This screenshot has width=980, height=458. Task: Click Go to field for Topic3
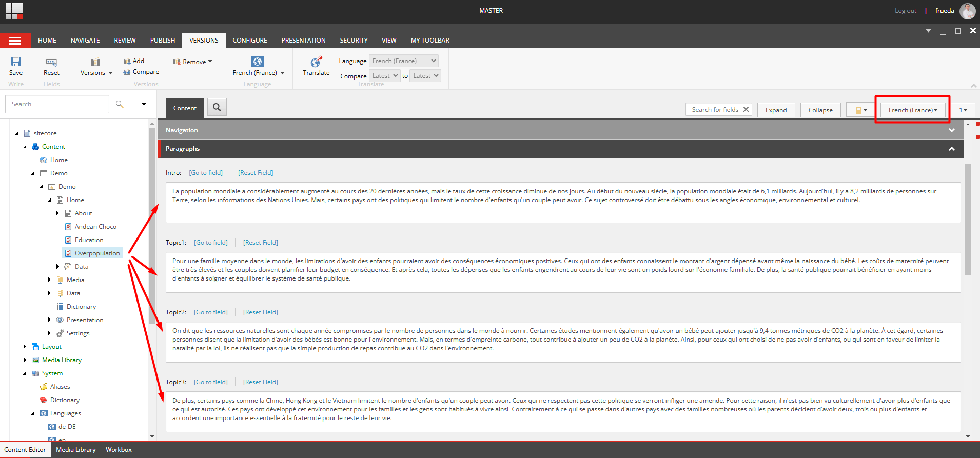(211, 382)
